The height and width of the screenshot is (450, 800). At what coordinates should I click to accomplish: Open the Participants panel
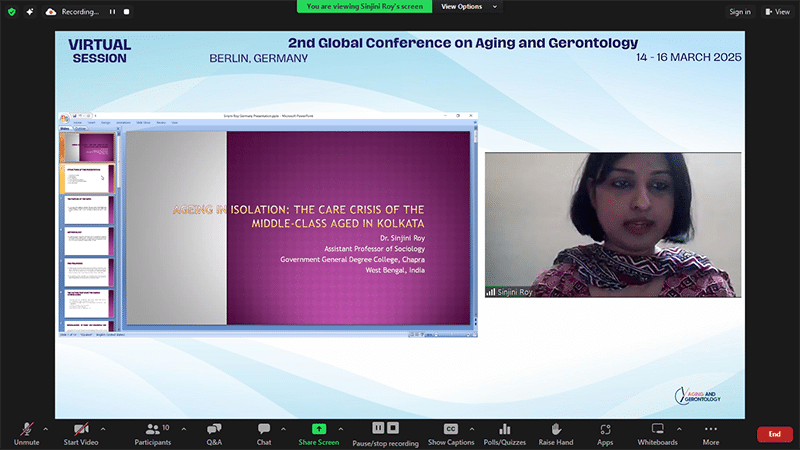[x=152, y=431]
